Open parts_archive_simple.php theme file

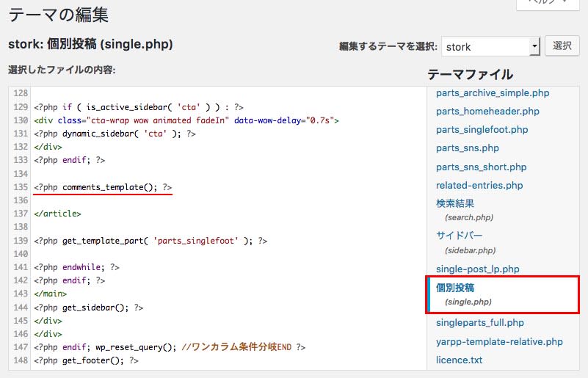tap(493, 93)
